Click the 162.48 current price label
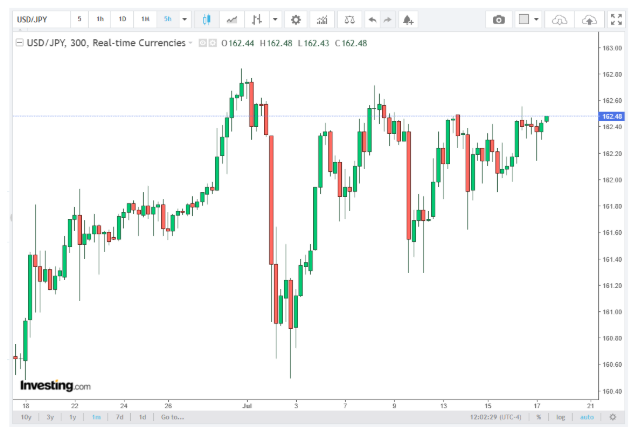The image size is (643, 445). [x=612, y=116]
